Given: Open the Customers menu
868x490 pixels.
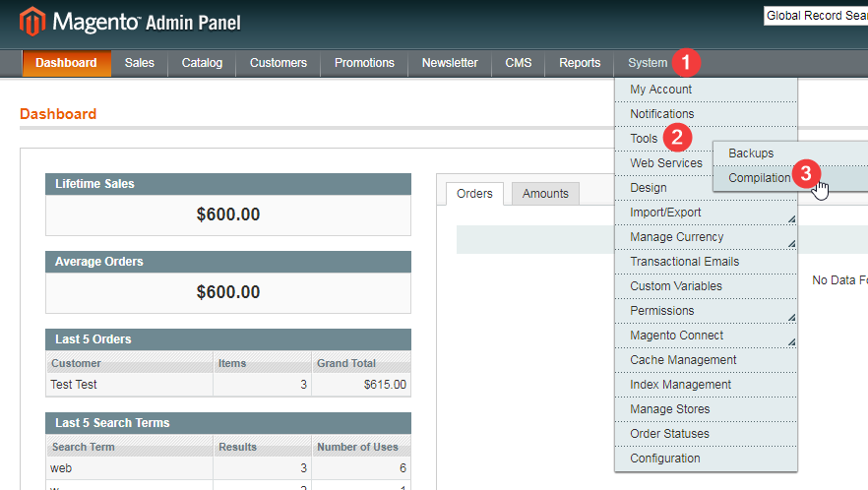Looking at the screenshot, I should pos(279,63).
